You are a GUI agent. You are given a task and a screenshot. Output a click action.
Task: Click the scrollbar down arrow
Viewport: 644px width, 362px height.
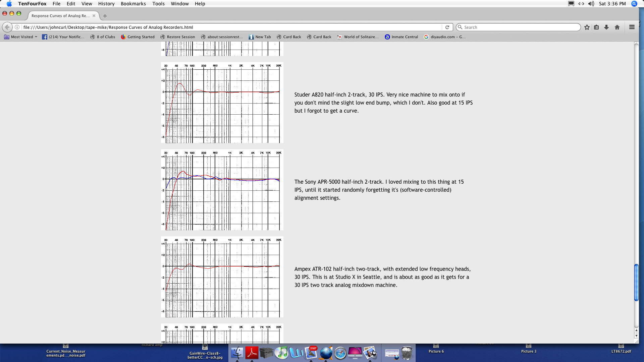pyautogui.click(x=636, y=336)
